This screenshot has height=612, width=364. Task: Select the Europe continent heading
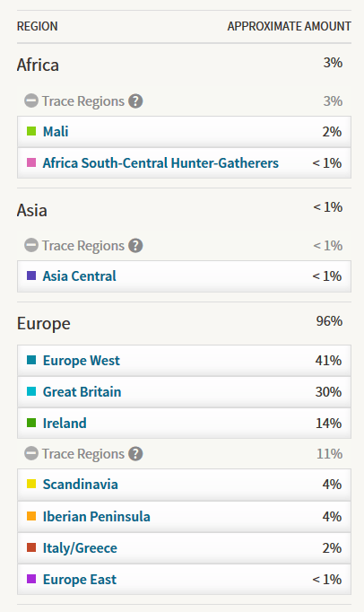tap(43, 324)
